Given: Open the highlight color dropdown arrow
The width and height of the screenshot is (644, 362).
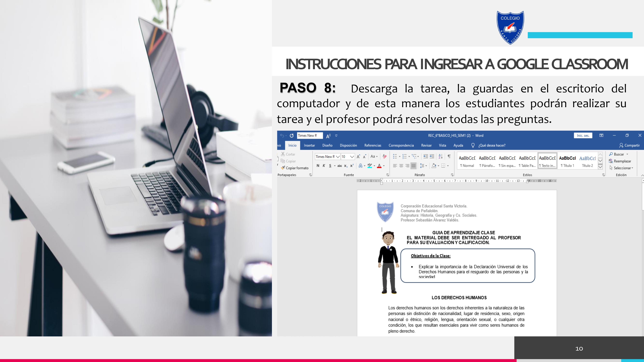Looking at the screenshot, I should [374, 166].
